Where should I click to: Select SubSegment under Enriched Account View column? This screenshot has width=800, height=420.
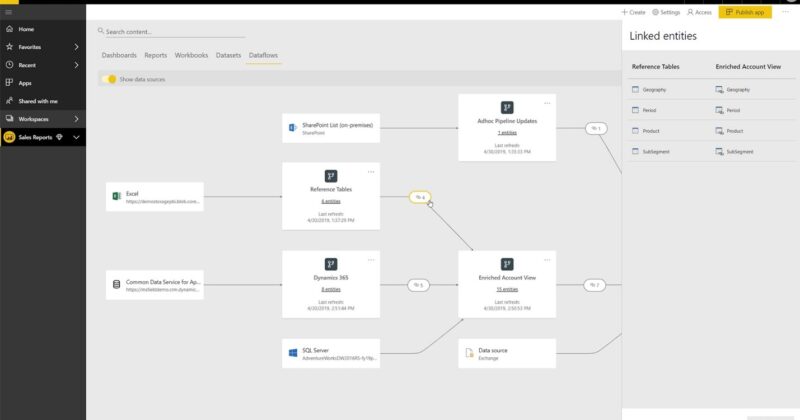coord(740,152)
